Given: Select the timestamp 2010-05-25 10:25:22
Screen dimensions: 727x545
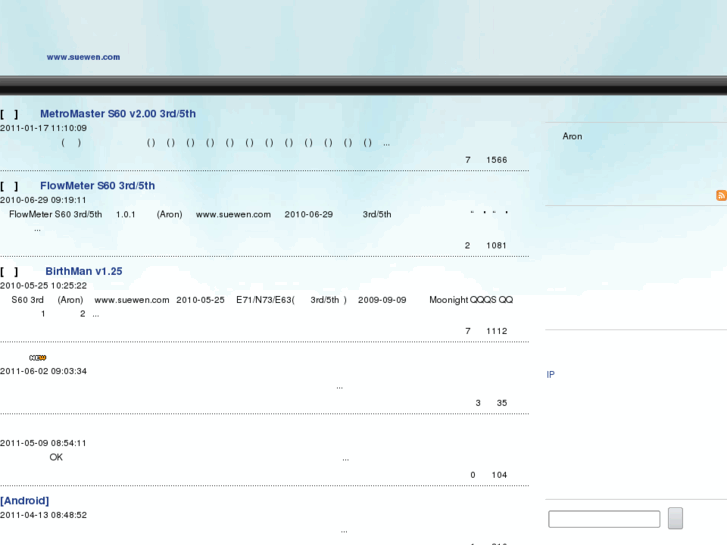Looking at the screenshot, I should [43, 285].
